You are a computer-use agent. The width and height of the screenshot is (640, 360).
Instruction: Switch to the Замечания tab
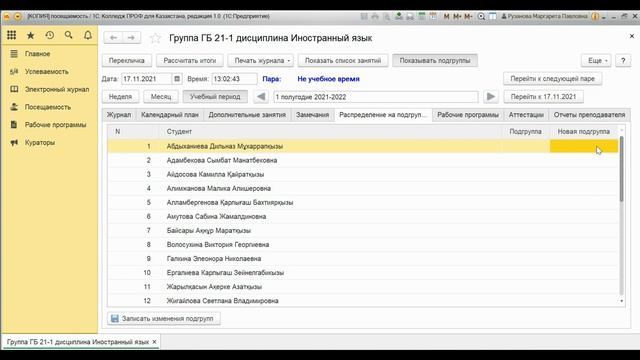(x=312, y=115)
